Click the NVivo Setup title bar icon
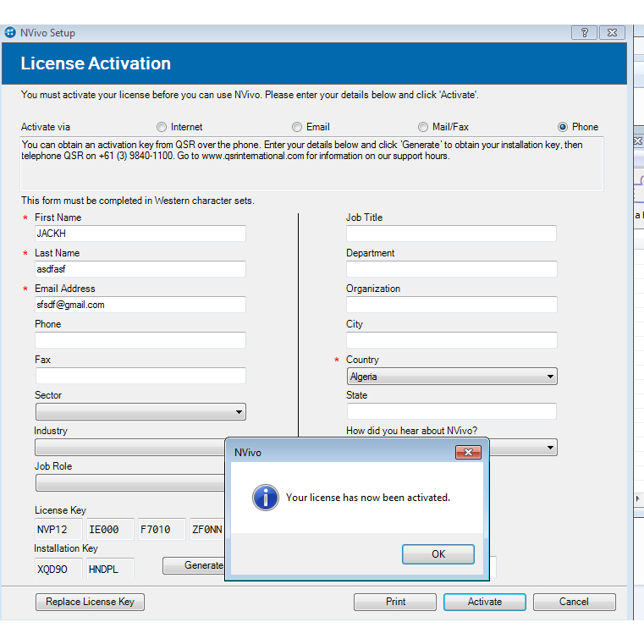644x644 pixels. (x=10, y=33)
